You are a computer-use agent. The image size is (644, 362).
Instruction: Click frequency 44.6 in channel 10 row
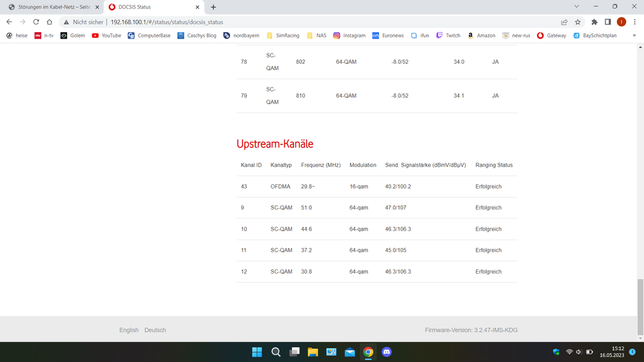(306, 229)
